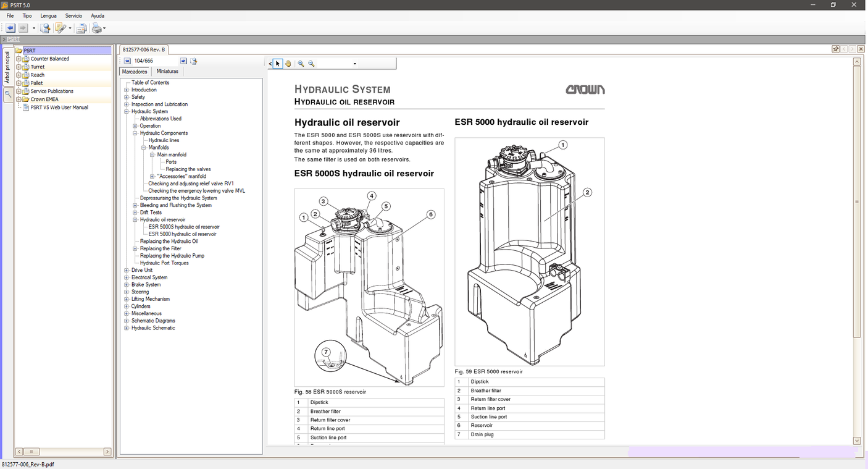Image resolution: width=868 pixels, height=469 pixels.
Task: Open the Lengua menu
Action: 48,15
